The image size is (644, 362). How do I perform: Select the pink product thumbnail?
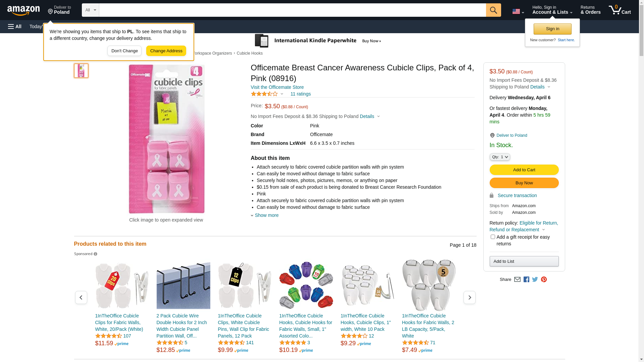[x=81, y=71]
